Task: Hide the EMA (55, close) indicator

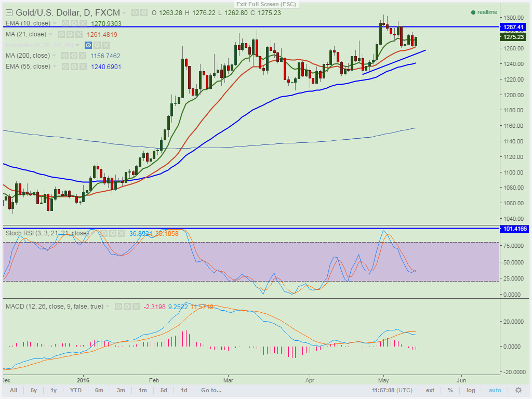Action: pyautogui.click(x=65, y=66)
